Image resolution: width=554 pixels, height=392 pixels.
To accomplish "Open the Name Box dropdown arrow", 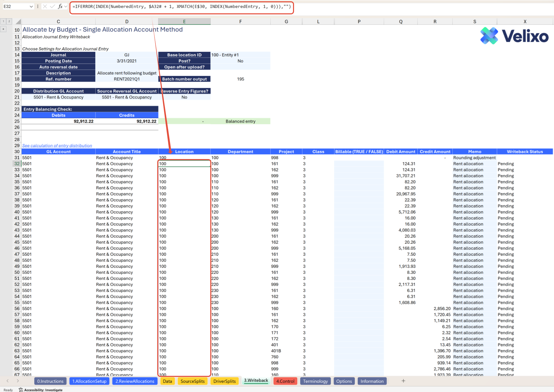I will coord(31,6).
